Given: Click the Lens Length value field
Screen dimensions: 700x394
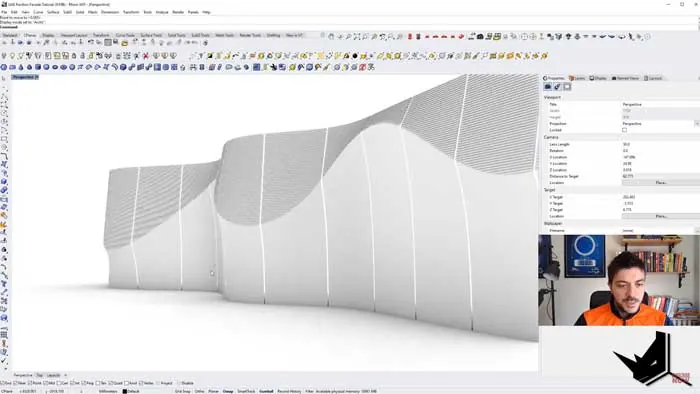Looking at the screenshot, I should [661, 144].
